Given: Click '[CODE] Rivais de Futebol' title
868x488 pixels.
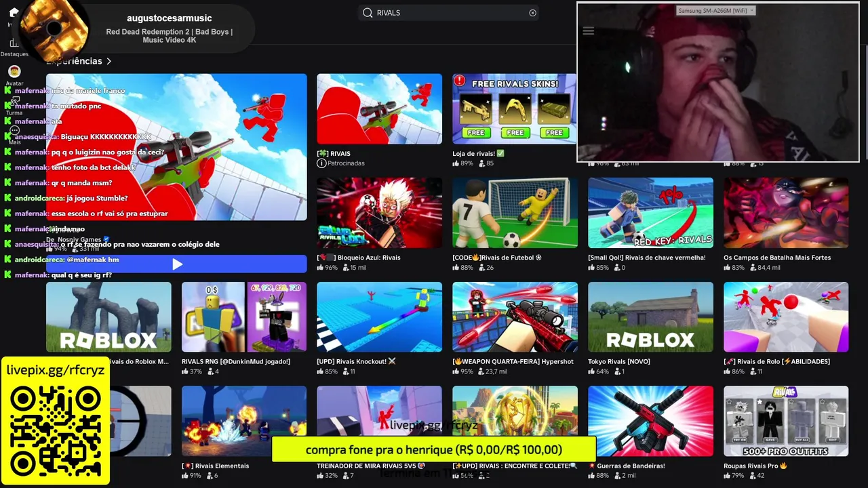Looking at the screenshot, I should point(497,258).
